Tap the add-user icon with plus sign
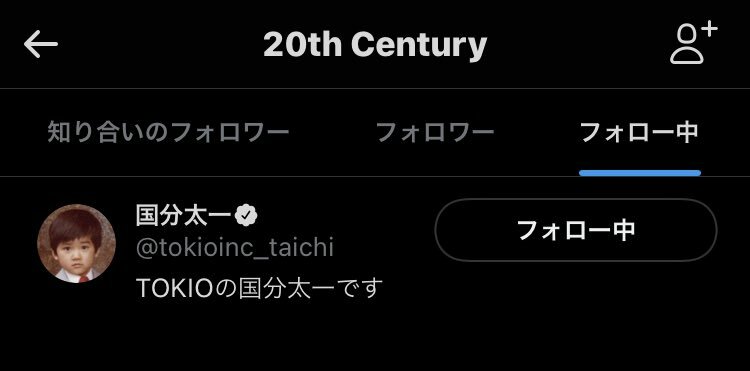Screen dimensions: 750x371 694,44
